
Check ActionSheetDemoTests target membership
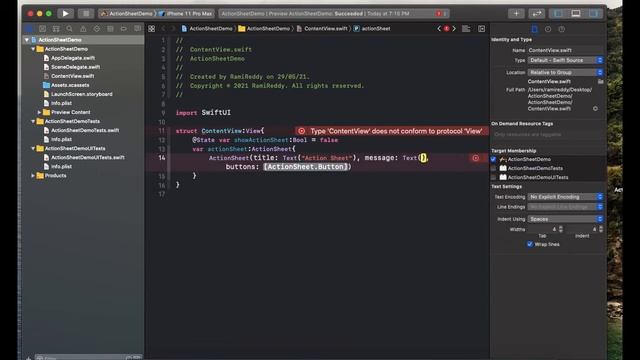point(493,168)
